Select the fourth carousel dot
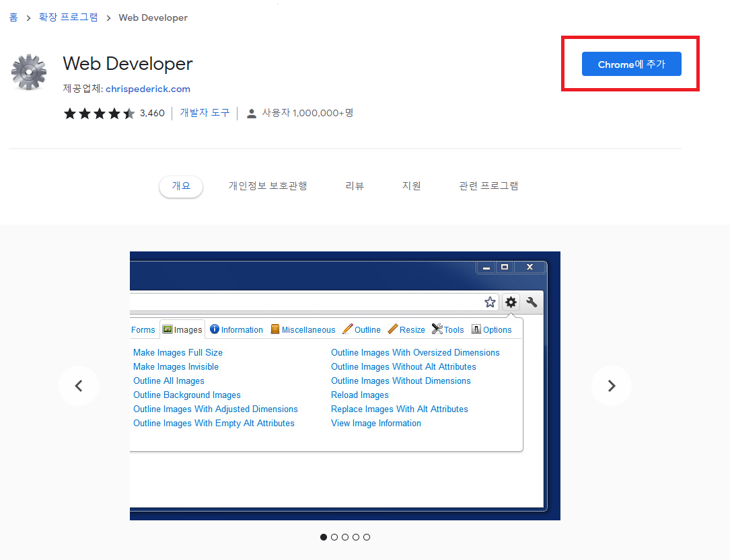The width and height of the screenshot is (730, 560). [356, 537]
